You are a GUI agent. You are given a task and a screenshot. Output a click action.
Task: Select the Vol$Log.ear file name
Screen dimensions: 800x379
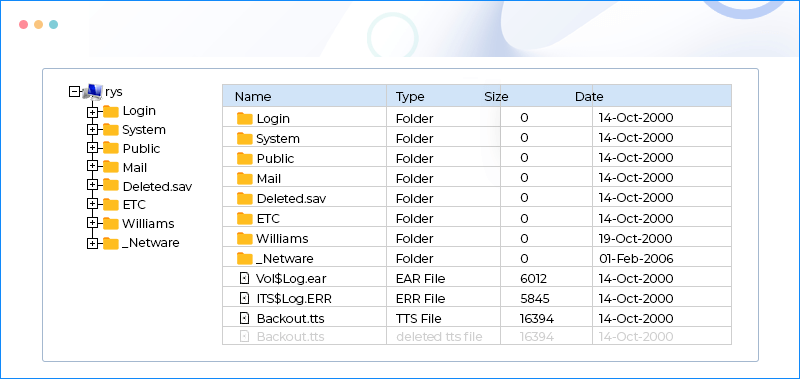click(x=291, y=279)
